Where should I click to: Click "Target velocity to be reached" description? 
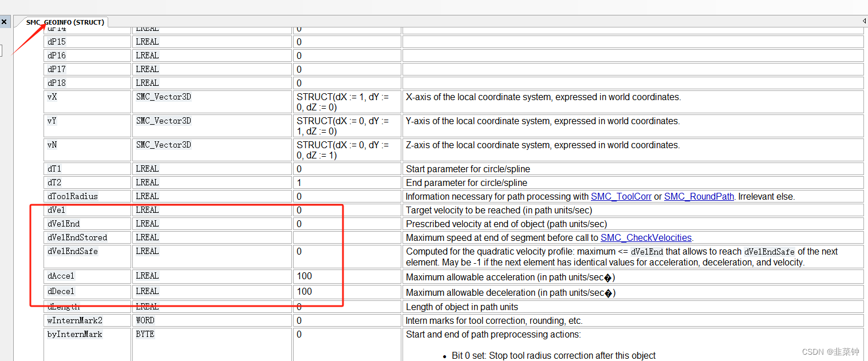point(499,210)
